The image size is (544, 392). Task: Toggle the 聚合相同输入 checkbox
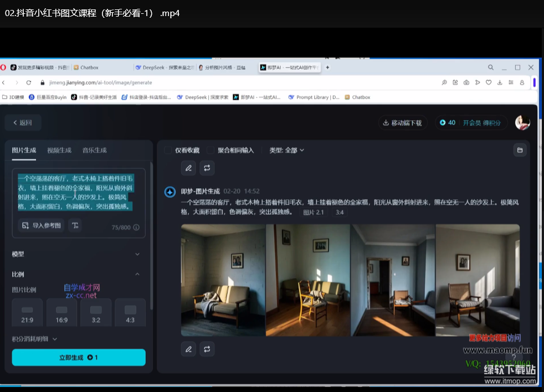pyautogui.click(x=211, y=150)
